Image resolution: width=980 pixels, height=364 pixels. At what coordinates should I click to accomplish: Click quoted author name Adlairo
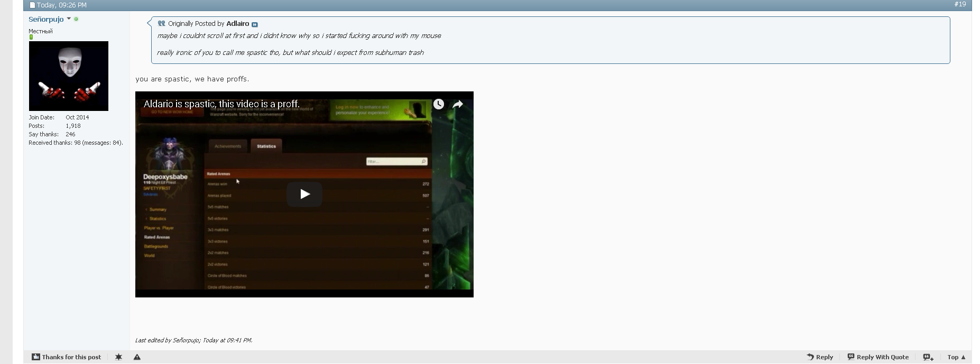point(237,24)
